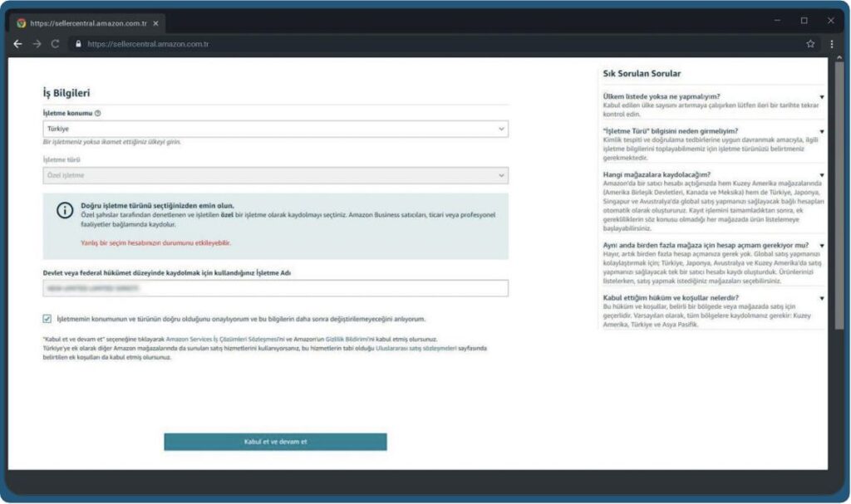The width and height of the screenshot is (851, 504).
Task: Bookmark this page with the star icon
Action: (810, 44)
